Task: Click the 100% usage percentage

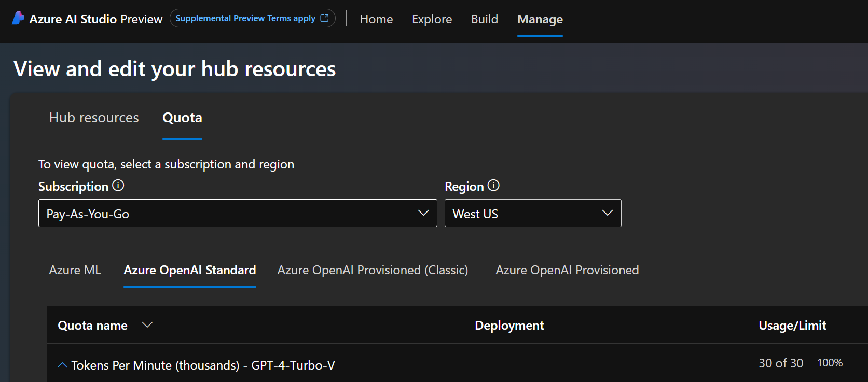Action: [x=830, y=363]
